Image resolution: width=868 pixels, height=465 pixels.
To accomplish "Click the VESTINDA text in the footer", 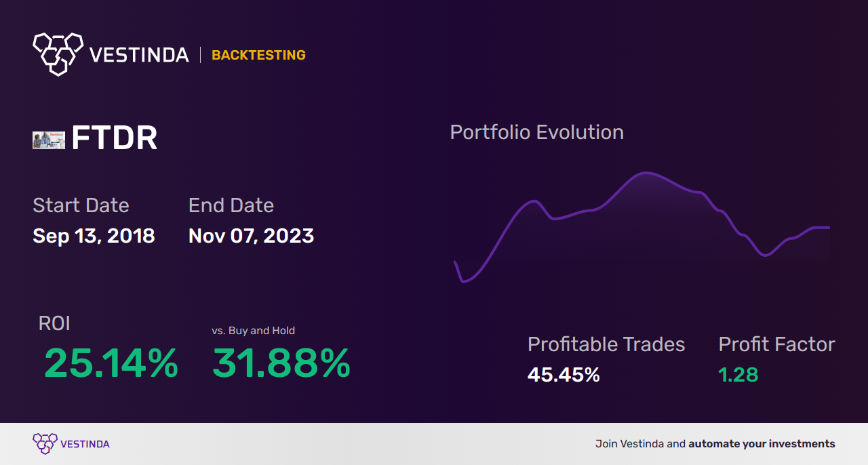I will click(85, 444).
